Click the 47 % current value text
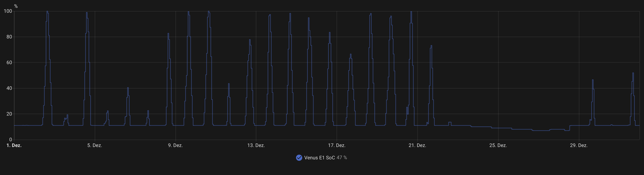Image resolution: width=644 pixels, height=175 pixels. (x=342, y=158)
